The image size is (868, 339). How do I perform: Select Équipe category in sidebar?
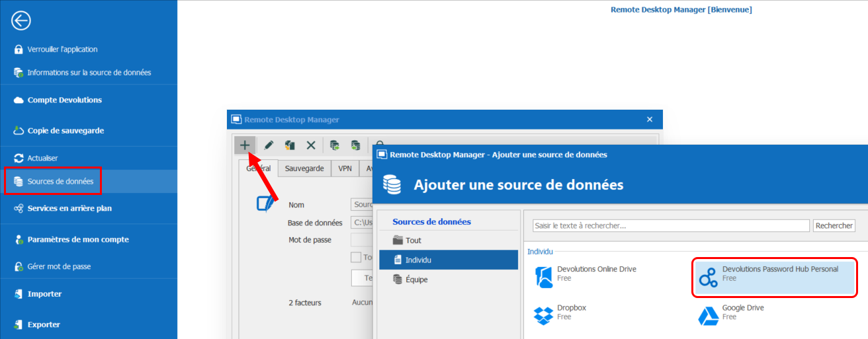tap(417, 280)
